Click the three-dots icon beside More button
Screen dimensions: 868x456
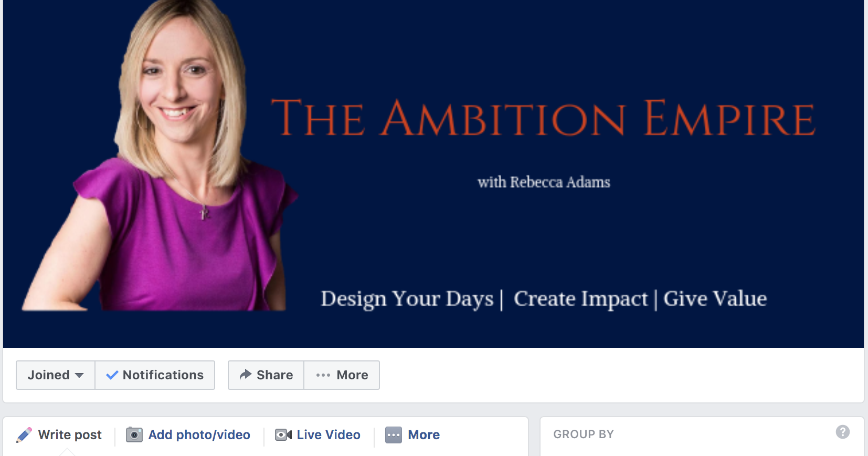pyautogui.click(x=323, y=375)
